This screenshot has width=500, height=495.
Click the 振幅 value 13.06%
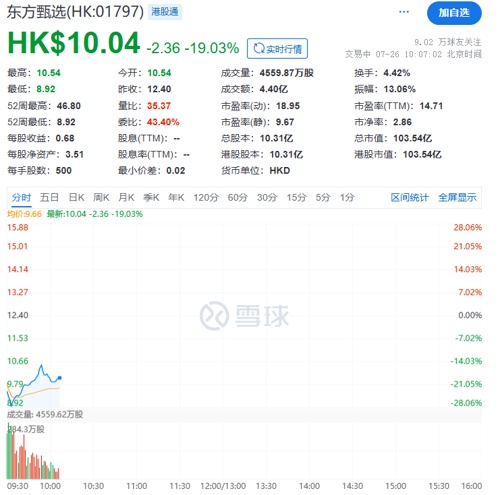click(400, 89)
